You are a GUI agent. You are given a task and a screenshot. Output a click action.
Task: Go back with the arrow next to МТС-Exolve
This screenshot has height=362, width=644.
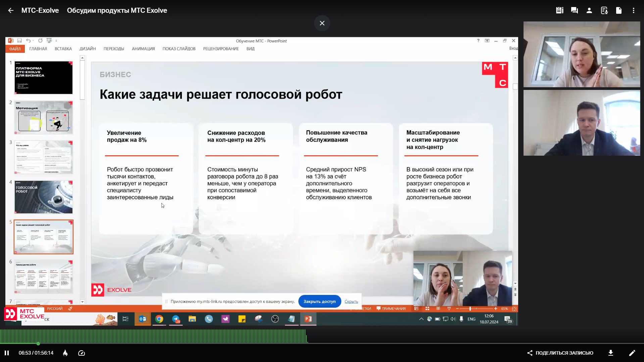(x=11, y=10)
